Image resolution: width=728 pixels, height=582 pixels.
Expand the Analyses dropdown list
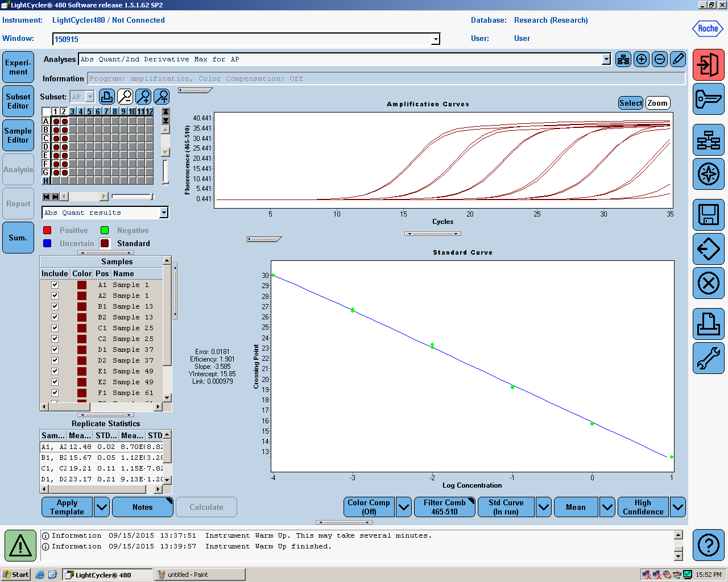606,59
